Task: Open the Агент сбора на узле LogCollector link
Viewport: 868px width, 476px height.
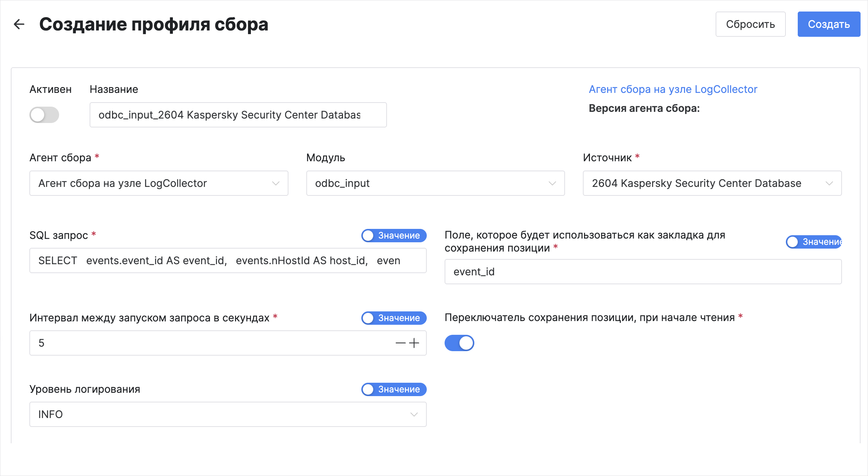Action: click(673, 89)
